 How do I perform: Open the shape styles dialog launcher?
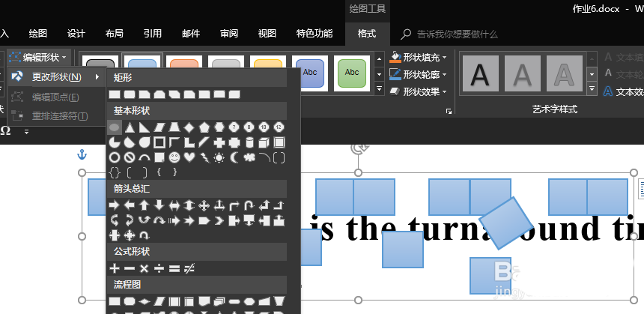(449, 111)
